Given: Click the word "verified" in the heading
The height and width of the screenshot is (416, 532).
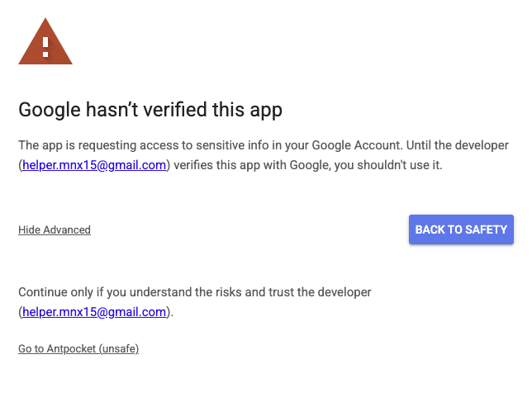Looking at the screenshot, I should (x=175, y=109).
